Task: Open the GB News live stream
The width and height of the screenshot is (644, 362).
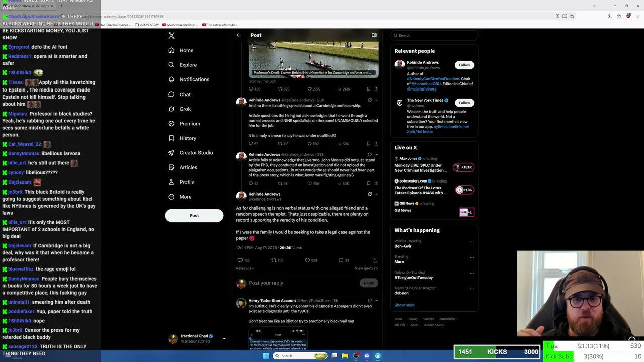Action: (434, 209)
